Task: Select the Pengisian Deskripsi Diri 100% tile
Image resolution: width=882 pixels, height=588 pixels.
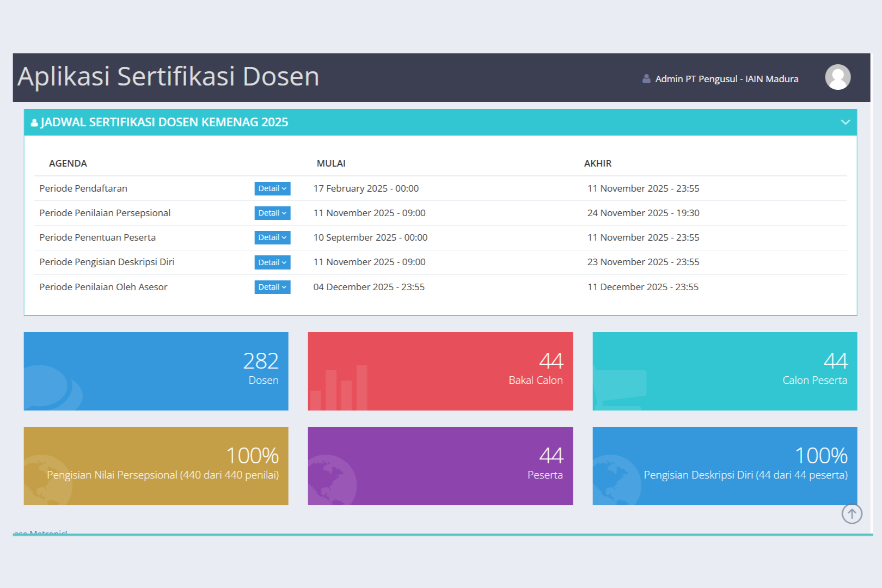Action: pos(725,466)
